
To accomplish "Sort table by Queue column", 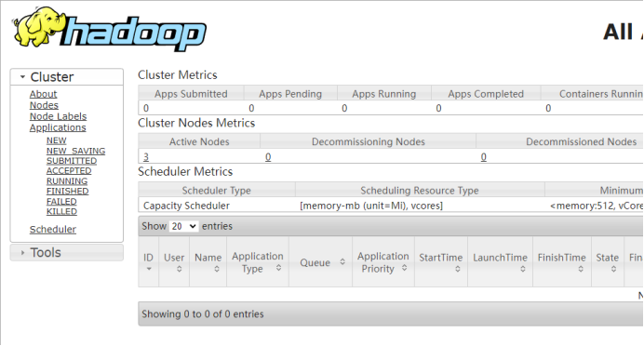I will point(320,262).
